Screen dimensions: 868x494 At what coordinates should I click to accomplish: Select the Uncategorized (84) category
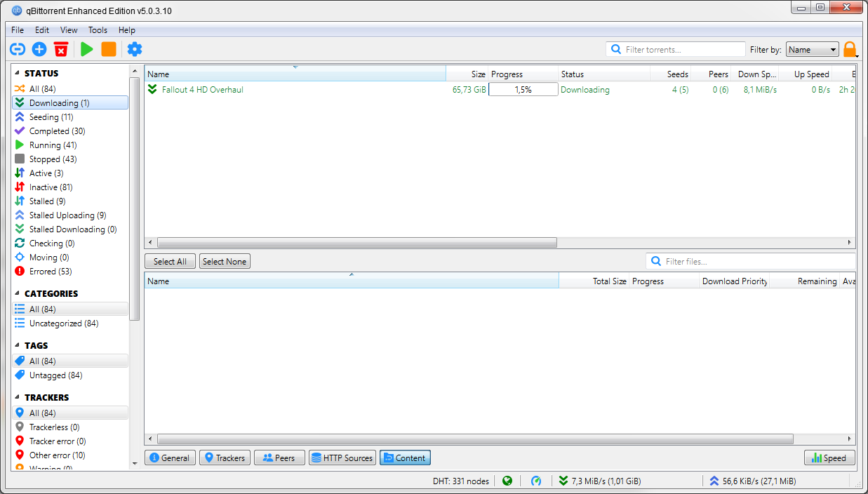pos(70,323)
